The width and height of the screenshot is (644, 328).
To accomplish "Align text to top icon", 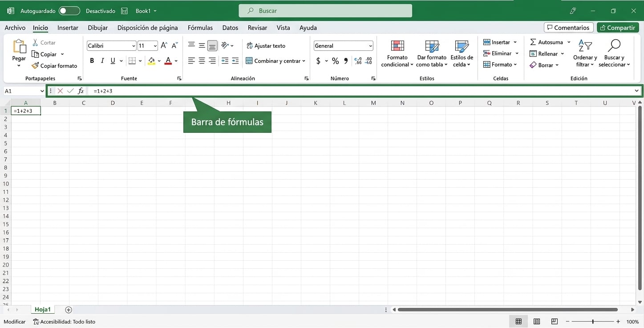I will [191, 45].
